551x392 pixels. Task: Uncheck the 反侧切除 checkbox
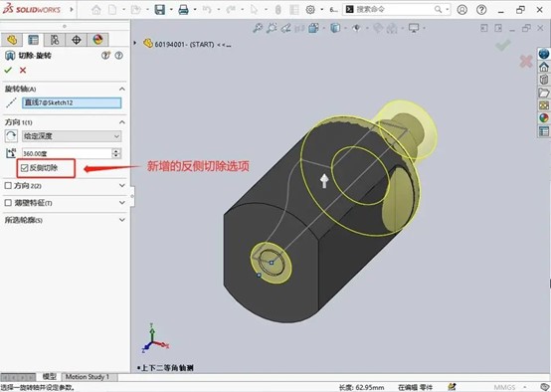pos(24,168)
